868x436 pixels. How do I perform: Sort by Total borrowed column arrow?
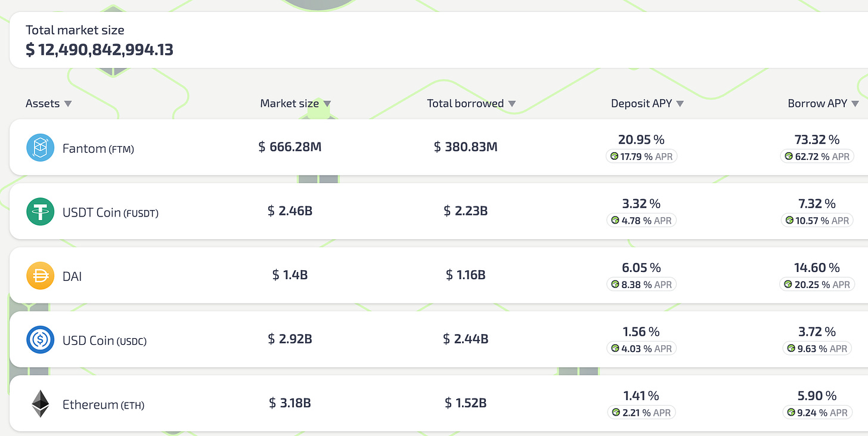click(511, 104)
